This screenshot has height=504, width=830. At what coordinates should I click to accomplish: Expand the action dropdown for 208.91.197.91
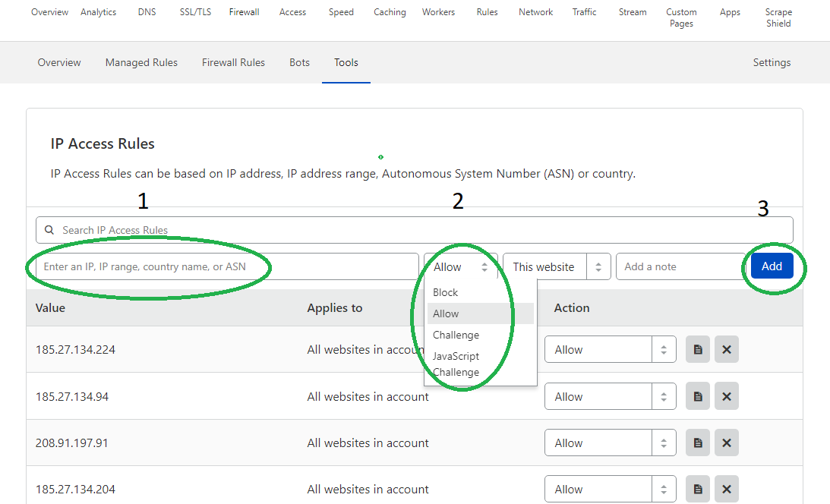click(x=610, y=443)
